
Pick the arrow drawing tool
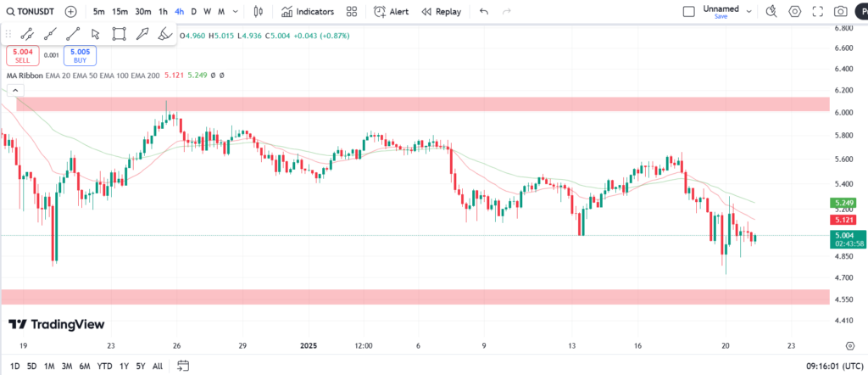(96, 34)
